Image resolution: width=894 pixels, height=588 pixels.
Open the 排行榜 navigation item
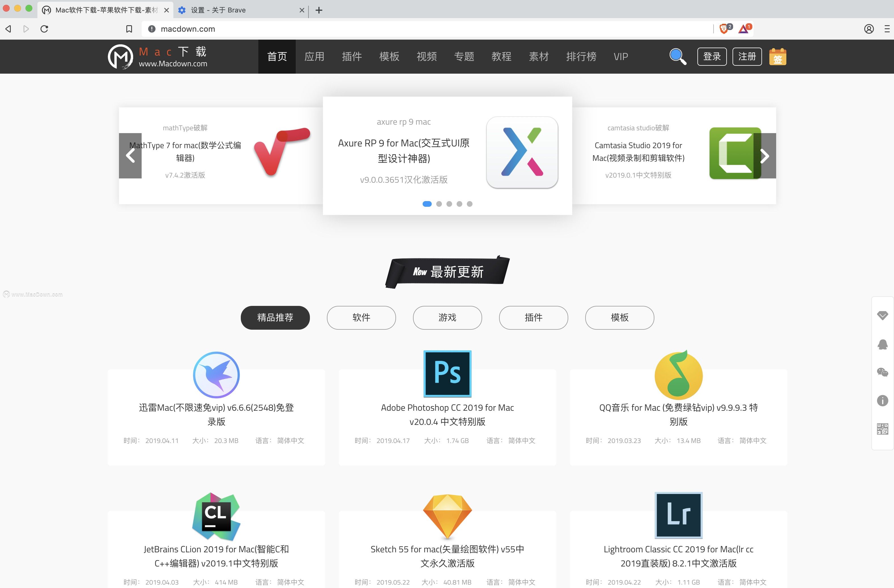581,57
